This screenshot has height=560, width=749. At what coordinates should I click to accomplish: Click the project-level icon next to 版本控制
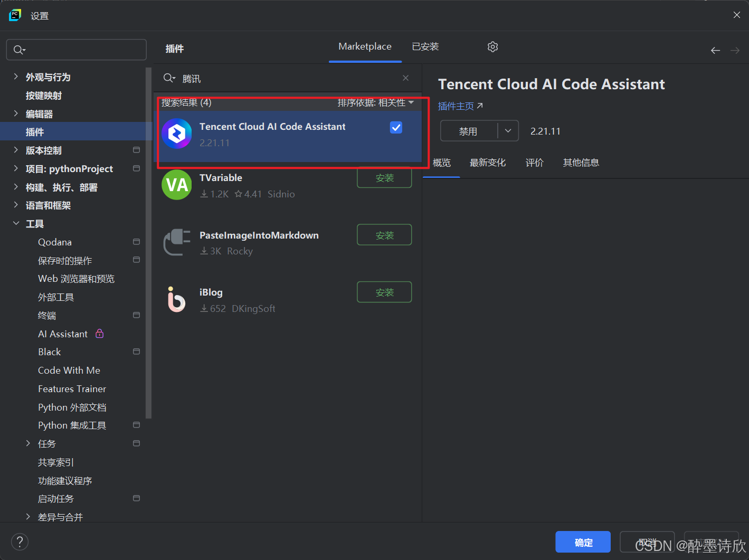tap(136, 150)
